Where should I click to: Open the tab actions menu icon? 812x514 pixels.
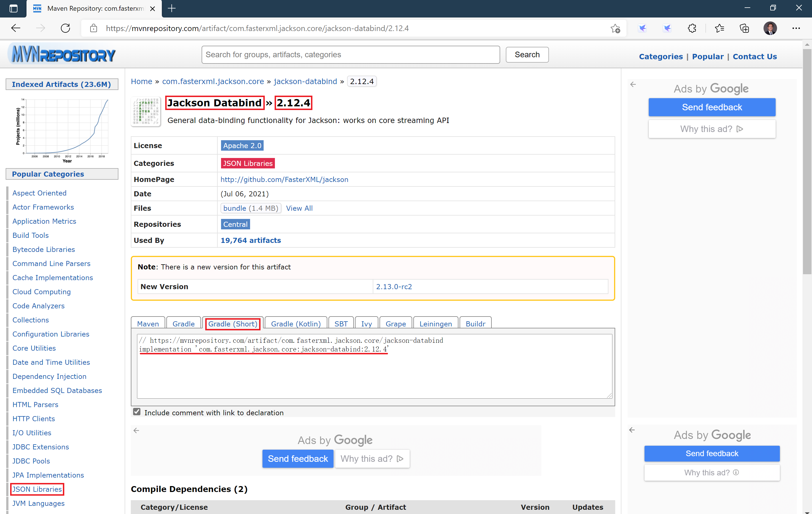point(14,8)
